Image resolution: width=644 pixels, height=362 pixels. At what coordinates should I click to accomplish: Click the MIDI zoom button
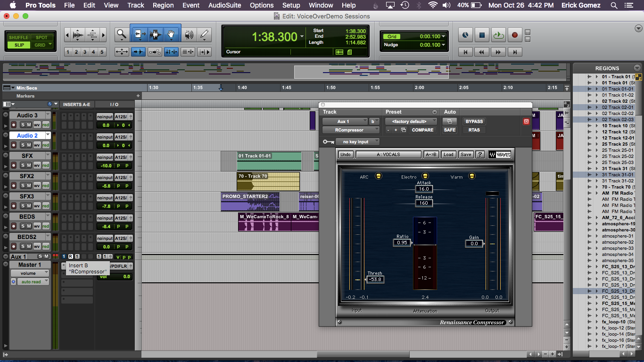(92, 35)
